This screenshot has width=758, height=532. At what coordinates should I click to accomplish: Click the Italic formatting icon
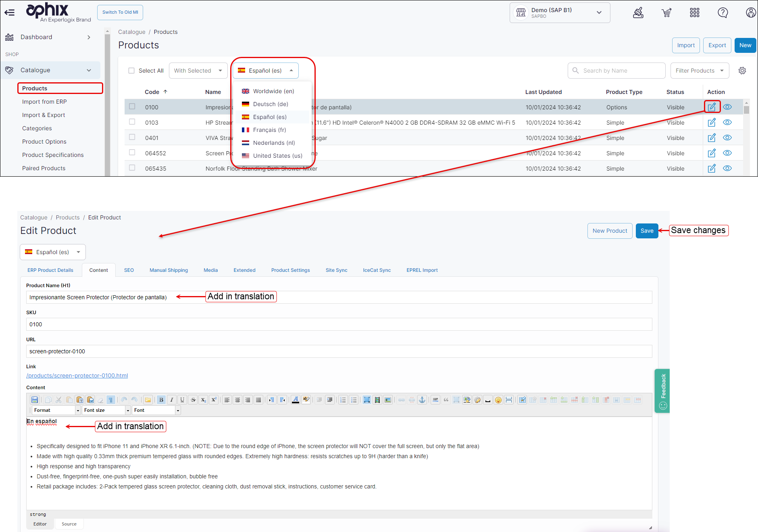[172, 400]
